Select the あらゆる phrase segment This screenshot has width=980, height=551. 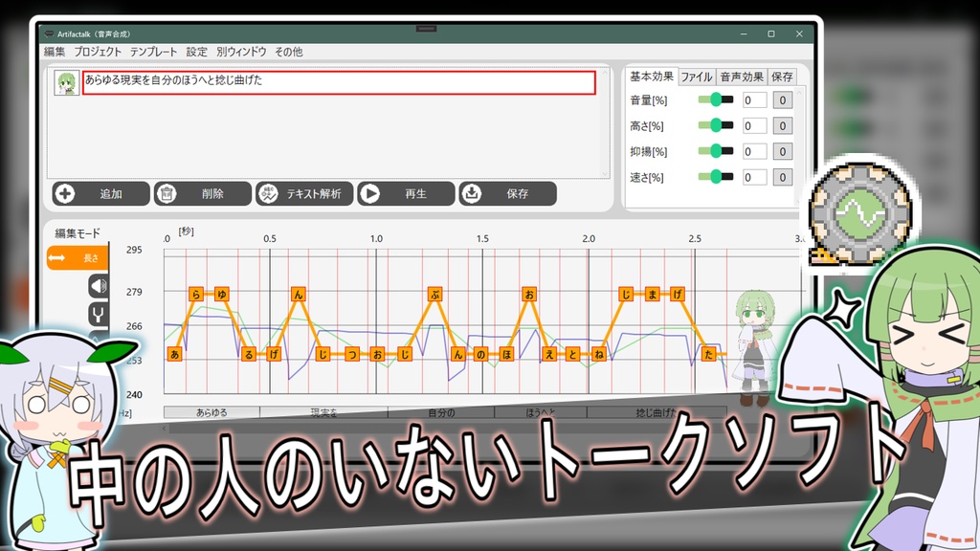pos(212,412)
